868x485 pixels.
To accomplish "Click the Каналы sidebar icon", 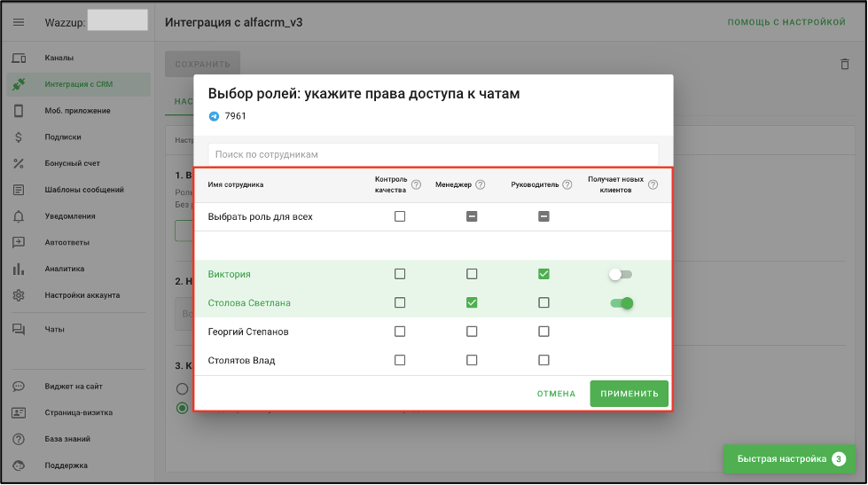I will 19,59.
